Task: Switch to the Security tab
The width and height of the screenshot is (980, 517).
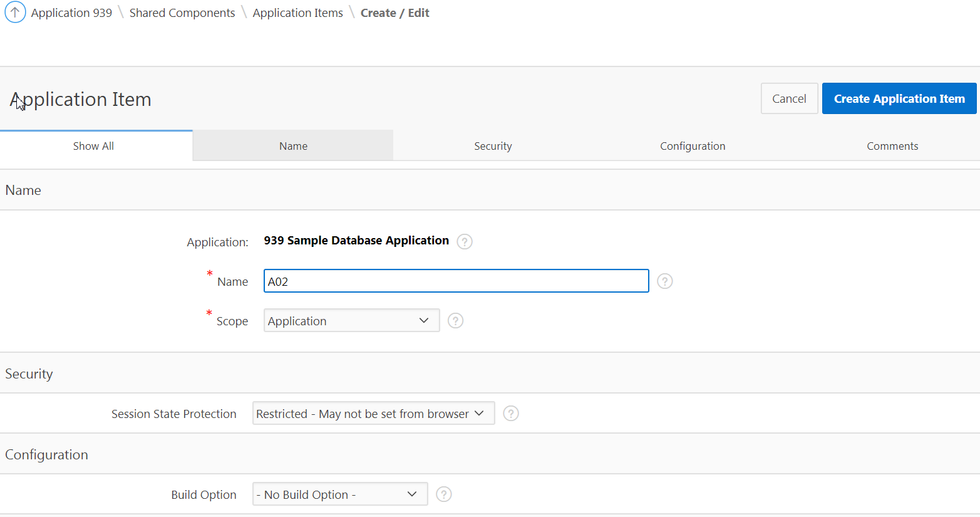Action: click(493, 145)
